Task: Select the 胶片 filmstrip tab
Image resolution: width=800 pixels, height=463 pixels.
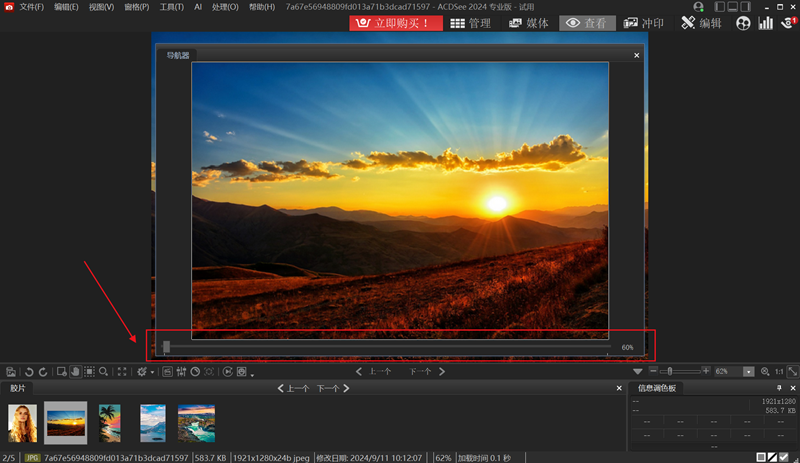Action: point(17,388)
